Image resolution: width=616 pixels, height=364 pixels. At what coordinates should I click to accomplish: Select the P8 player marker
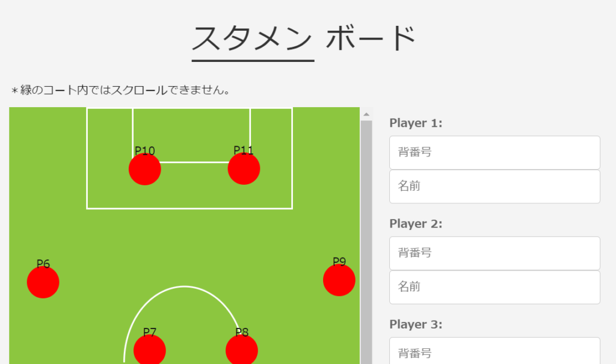point(242,350)
